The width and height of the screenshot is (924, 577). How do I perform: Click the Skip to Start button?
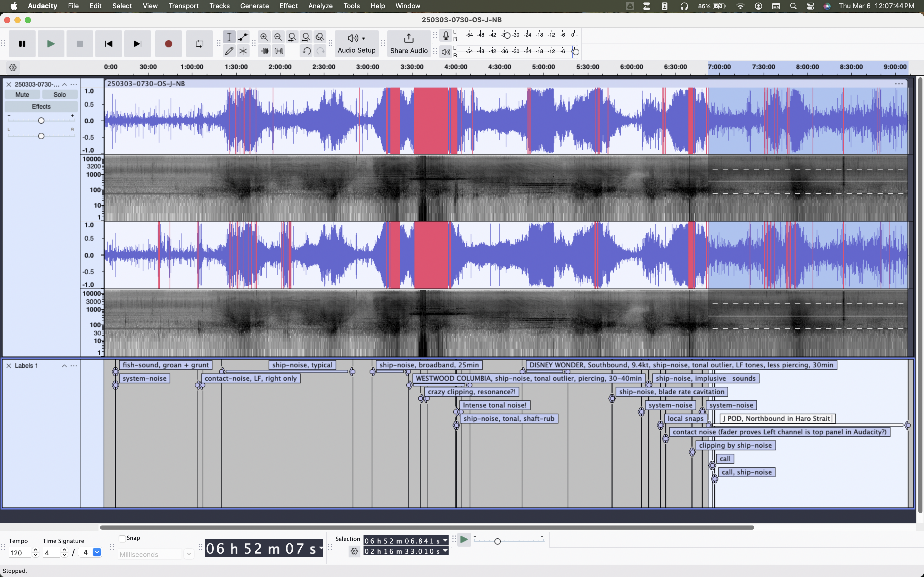(x=109, y=44)
